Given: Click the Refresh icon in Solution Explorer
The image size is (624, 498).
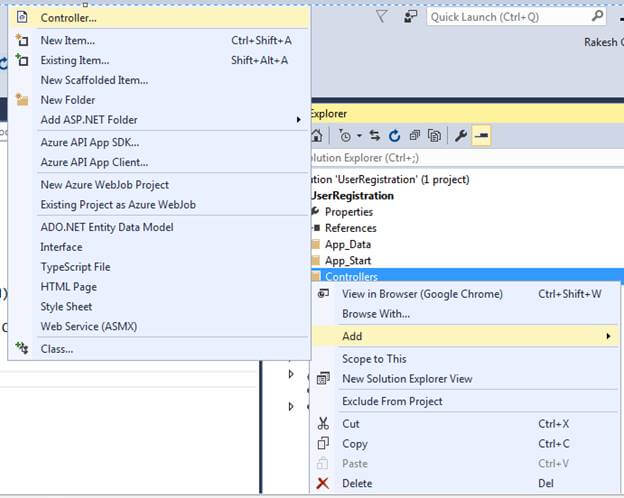Looking at the screenshot, I should (x=394, y=136).
